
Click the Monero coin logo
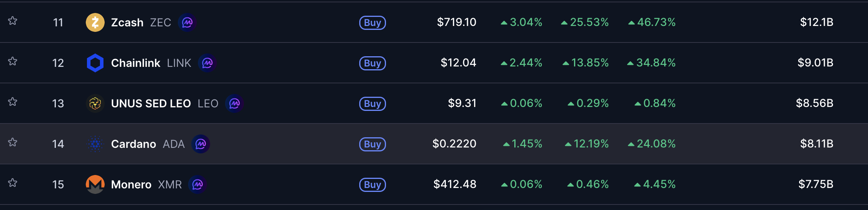pyautogui.click(x=95, y=184)
